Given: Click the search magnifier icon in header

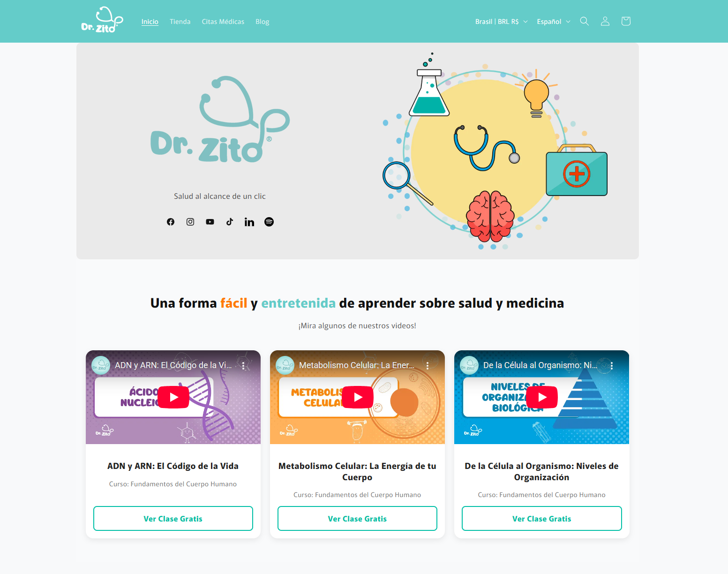Looking at the screenshot, I should [x=585, y=21].
